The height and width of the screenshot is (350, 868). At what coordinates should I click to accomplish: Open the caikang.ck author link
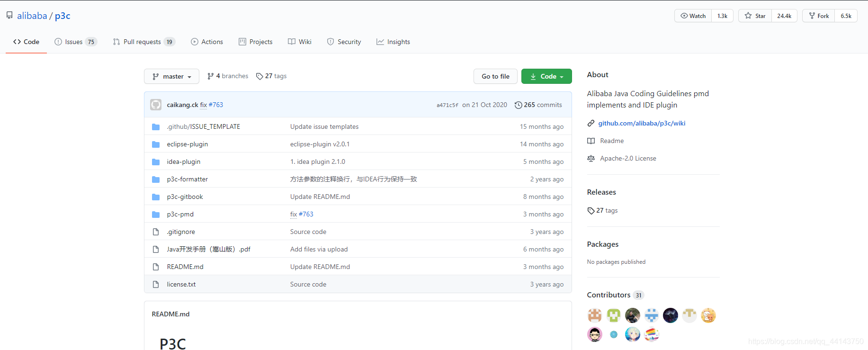182,105
